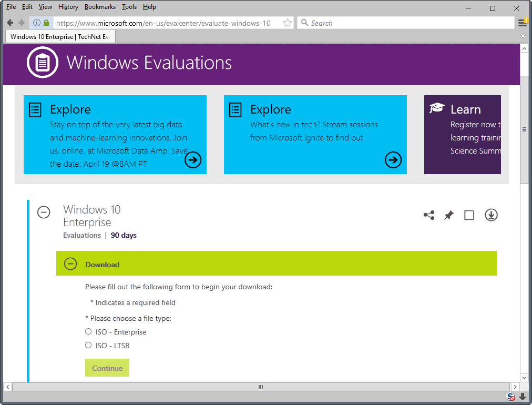Viewport: 532px width, 405px height.
Task: Go forward with the browser forward arrow
Action: 22,23
